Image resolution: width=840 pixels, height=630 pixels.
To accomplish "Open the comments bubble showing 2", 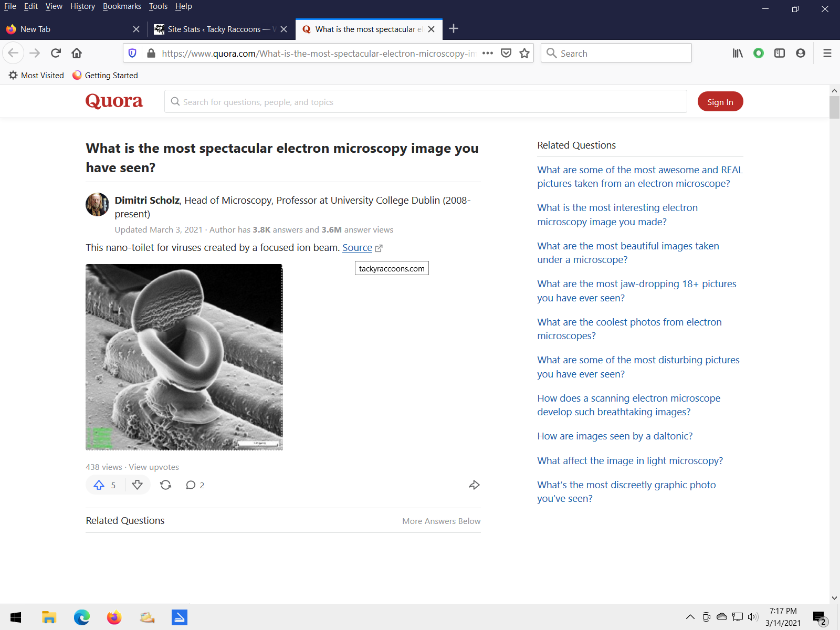I will 195,485.
